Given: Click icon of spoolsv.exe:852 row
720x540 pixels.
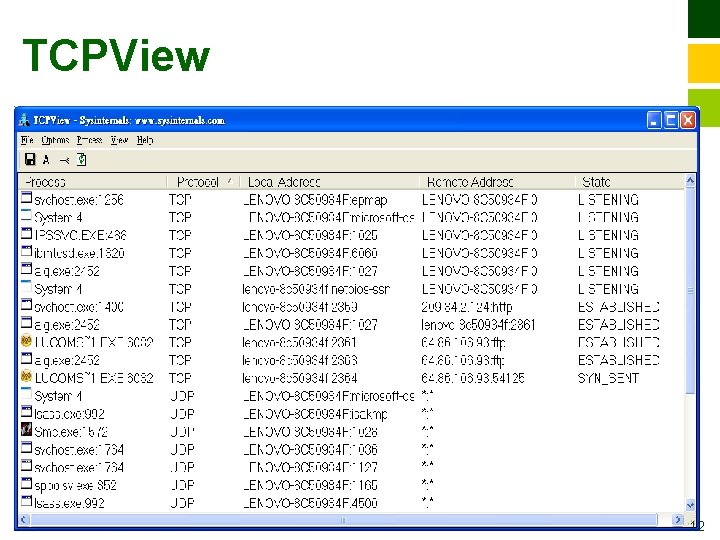Looking at the screenshot, I should point(27,484).
